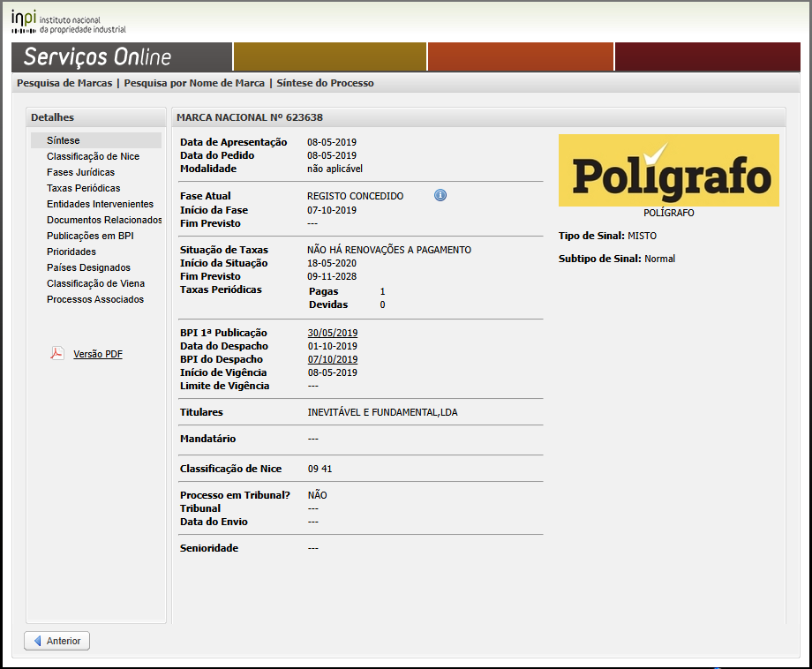Click the BPI 1ª Publicação date 30/05/2019
Image resolution: width=812 pixels, height=669 pixels.
click(x=332, y=333)
